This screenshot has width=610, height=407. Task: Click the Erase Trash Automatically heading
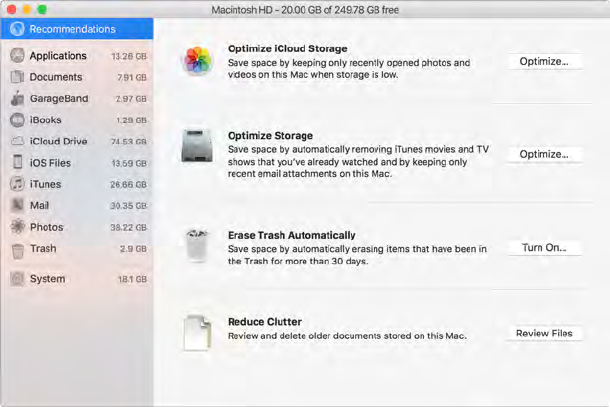tap(292, 235)
